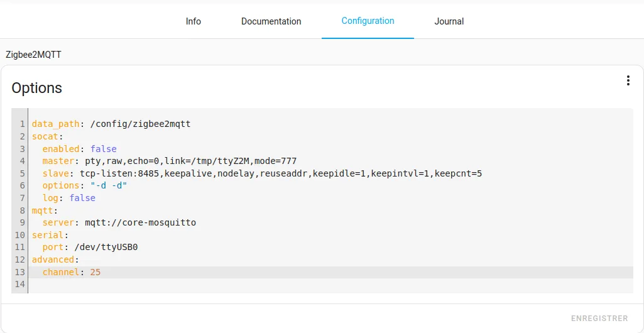Click line number 13 in the gutter
Screen dimensions: 644x333
click(x=19, y=272)
